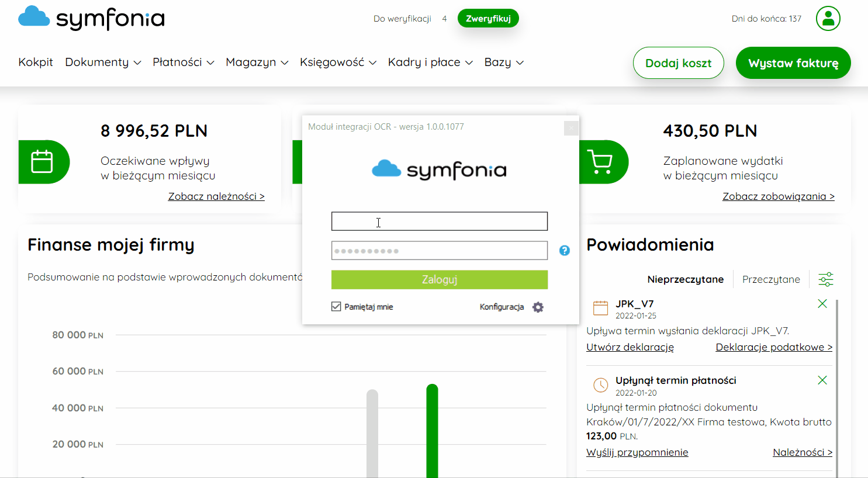The width and height of the screenshot is (868, 478).
Task: Open the Konfiguracja link text
Action: tap(502, 307)
